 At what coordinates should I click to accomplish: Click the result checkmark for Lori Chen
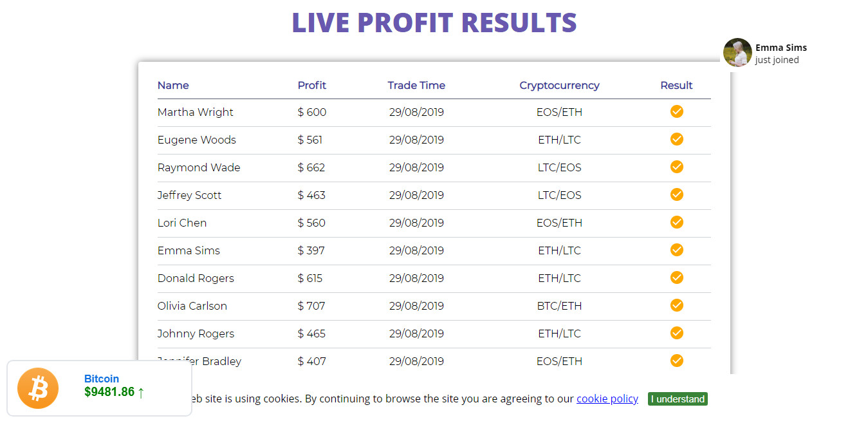pos(676,222)
